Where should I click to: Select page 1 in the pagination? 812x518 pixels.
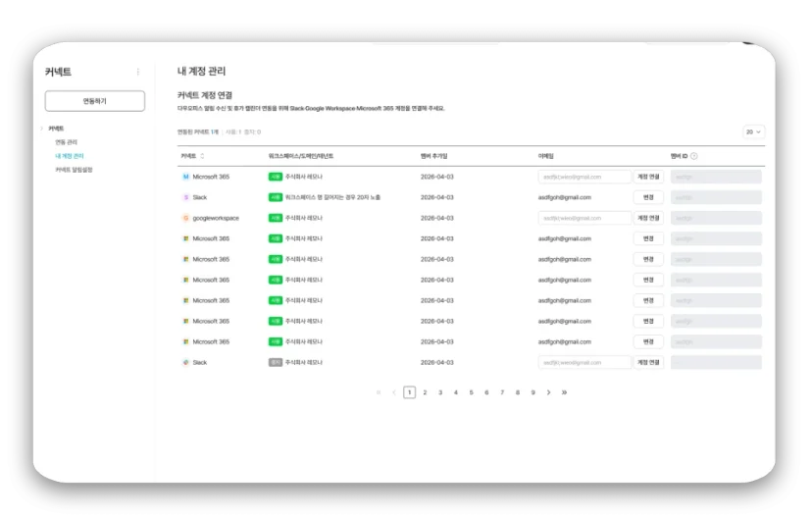coord(409,392)
